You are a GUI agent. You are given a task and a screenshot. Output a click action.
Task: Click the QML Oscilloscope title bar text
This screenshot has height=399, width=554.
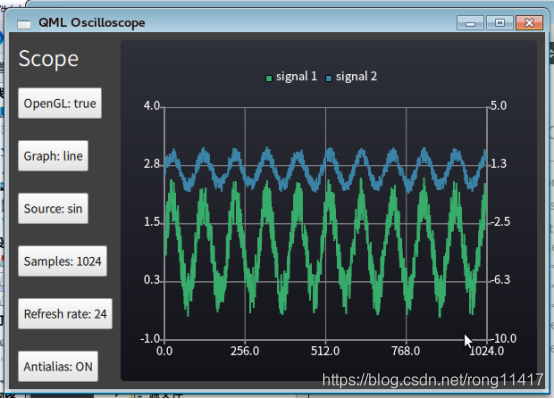click(92, 23)
